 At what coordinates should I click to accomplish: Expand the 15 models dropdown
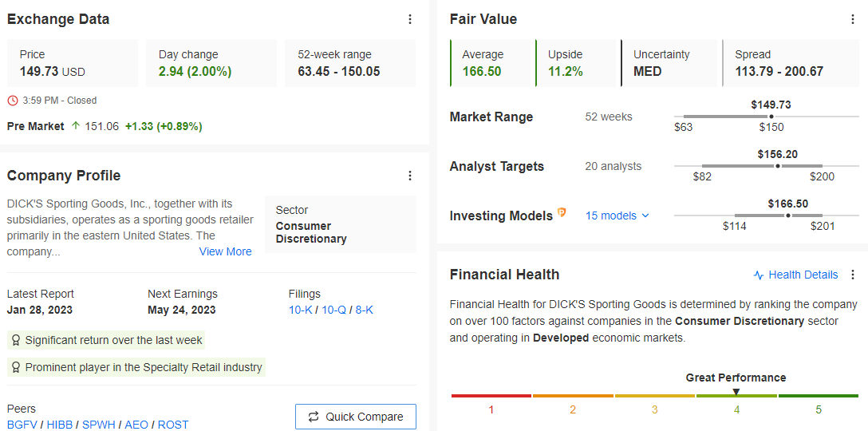point(617,216)
